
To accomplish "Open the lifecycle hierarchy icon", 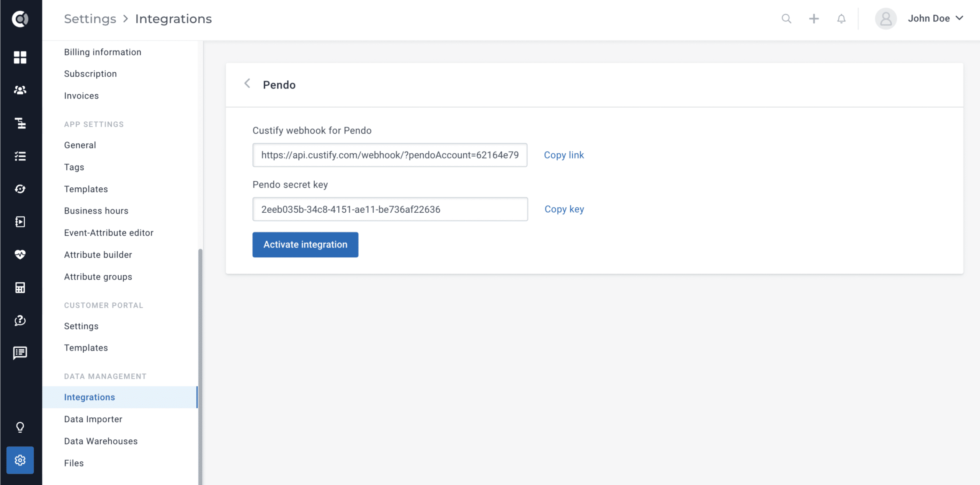I will point(20,123).
